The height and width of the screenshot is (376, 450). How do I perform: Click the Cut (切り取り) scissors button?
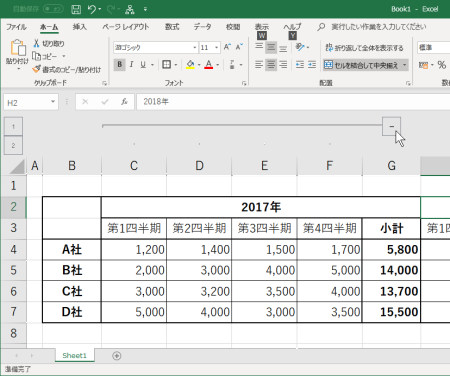(x=49, y=43)
